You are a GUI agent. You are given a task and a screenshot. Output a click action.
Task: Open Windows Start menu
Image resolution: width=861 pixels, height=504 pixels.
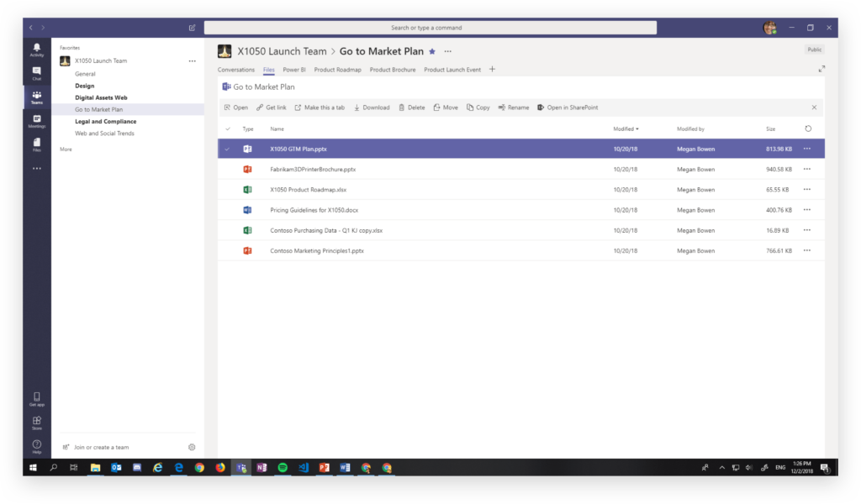point(33,468)
